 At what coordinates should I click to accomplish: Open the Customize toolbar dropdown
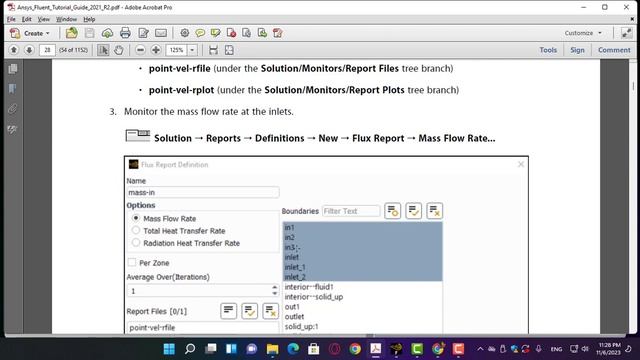click(583, 33)
